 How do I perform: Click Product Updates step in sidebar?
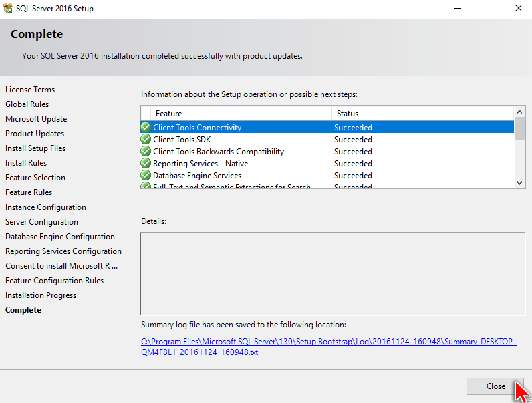coord(35,133)
